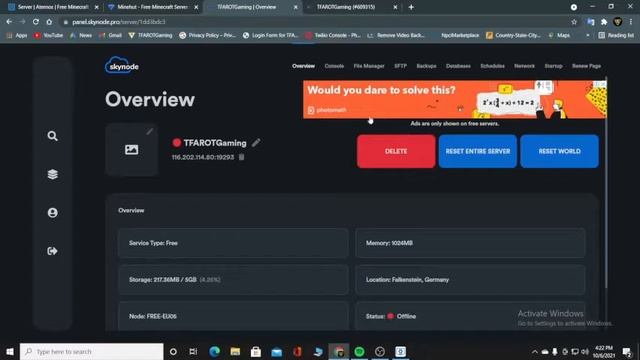Open the Startup tab

pyautogui.click(x=553, y=66)
